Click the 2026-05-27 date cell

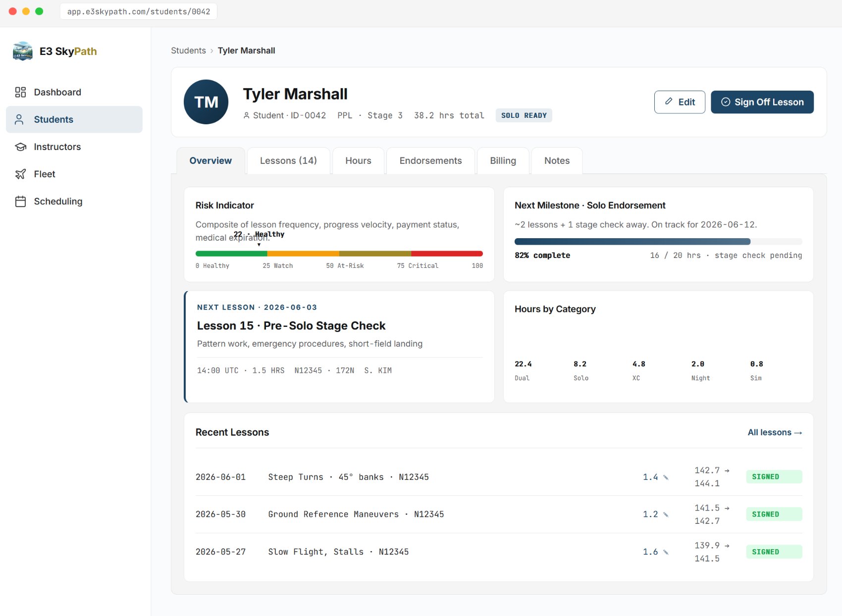[x=220, y=552]
